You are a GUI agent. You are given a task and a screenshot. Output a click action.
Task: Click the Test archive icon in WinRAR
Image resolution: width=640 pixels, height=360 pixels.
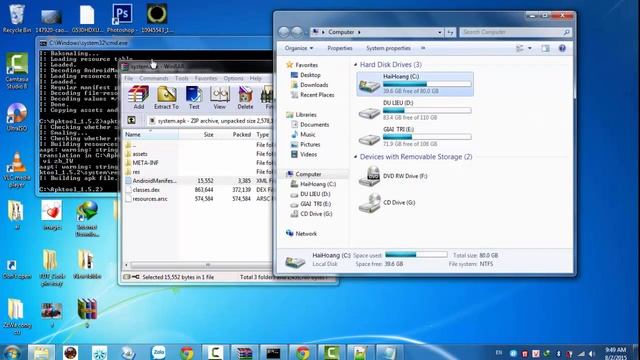(194, 98)
